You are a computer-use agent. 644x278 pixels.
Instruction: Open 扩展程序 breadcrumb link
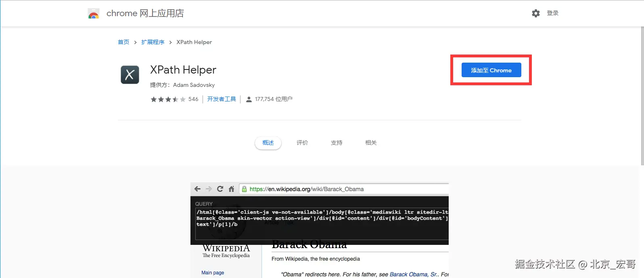coord(153,42)
